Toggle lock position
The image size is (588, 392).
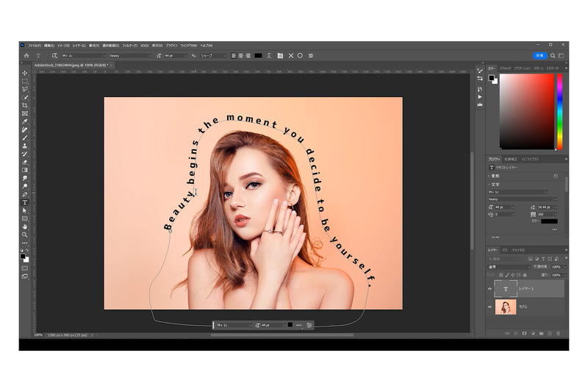[512, 275]
